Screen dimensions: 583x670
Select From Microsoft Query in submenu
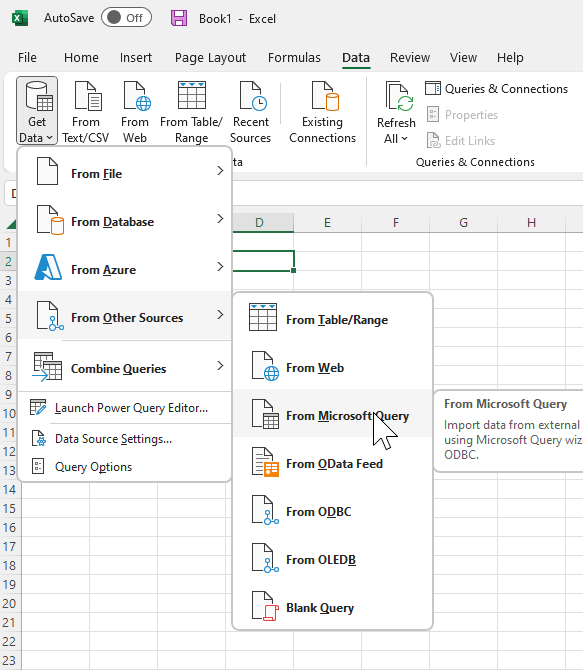tap(333, 415)
